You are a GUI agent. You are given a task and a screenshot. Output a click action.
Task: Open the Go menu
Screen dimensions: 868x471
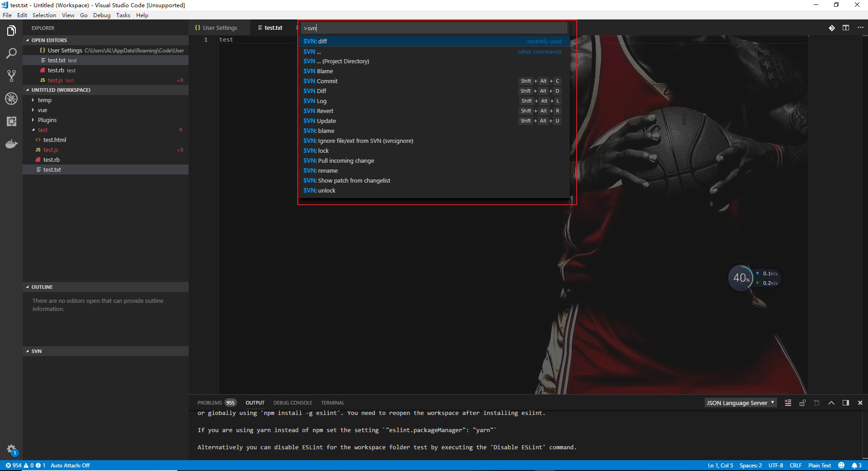[x=84, y=15]
